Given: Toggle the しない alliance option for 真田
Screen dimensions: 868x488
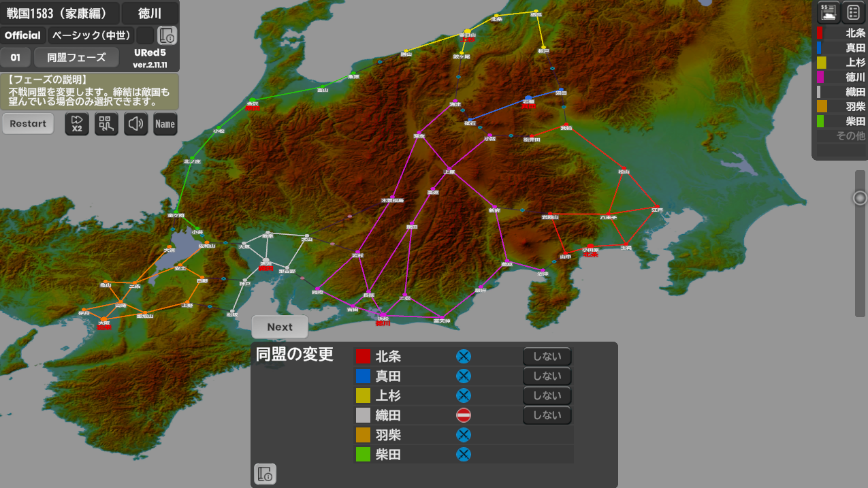Looking at the screenshot, I should [x=547, y=376].
